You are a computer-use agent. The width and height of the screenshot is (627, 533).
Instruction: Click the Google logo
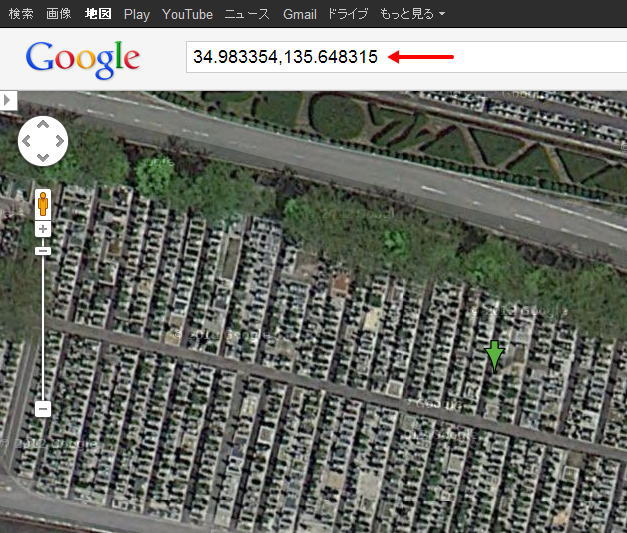click(82, 59)
